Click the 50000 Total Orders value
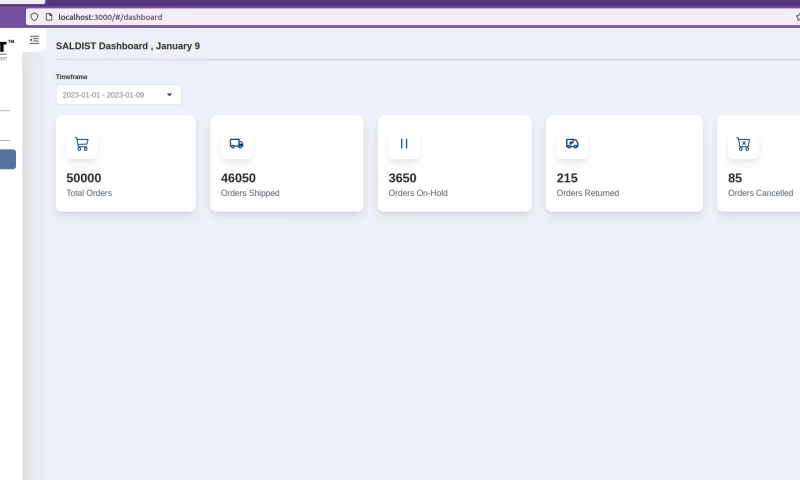This screenshot has height=480, width=800. (x=84, y=178)
